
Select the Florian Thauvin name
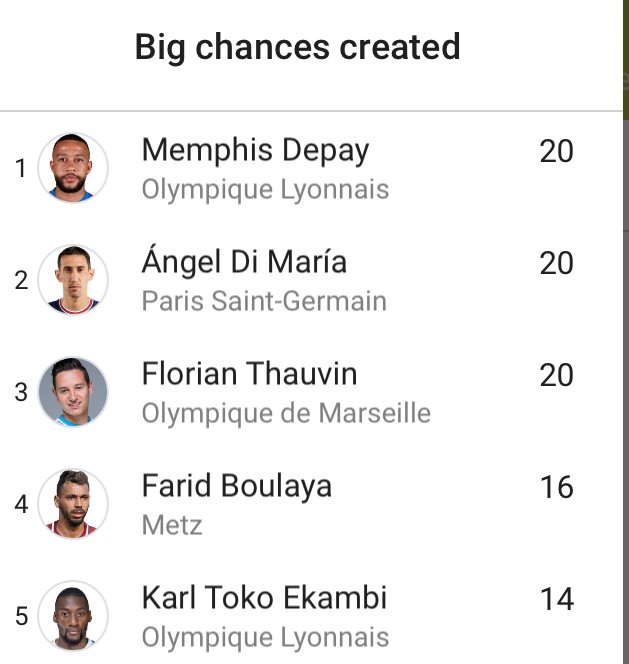(x=249, y=374)
